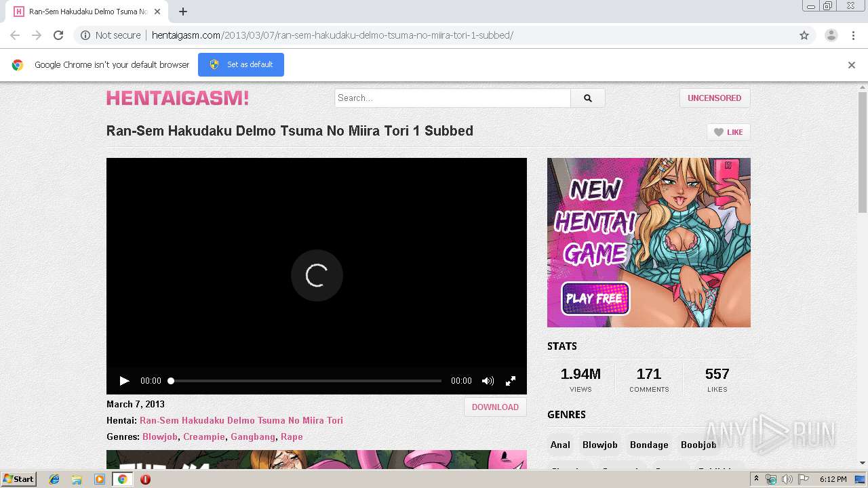Open File Explorer from taskbar
The height and width of the screenshot is (488, 868).
point(77,479)
